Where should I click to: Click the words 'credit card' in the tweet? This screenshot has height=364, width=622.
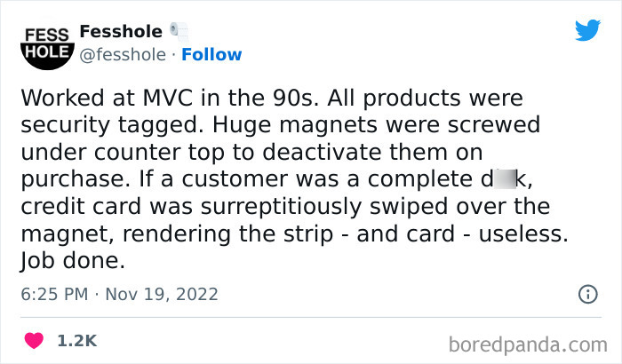click(x=71, y=206)
